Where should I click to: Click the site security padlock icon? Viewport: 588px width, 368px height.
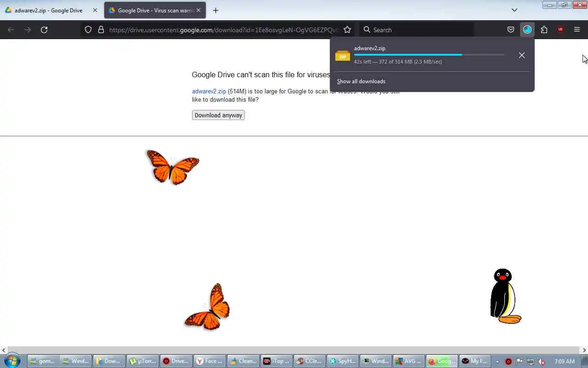(101, 29)
